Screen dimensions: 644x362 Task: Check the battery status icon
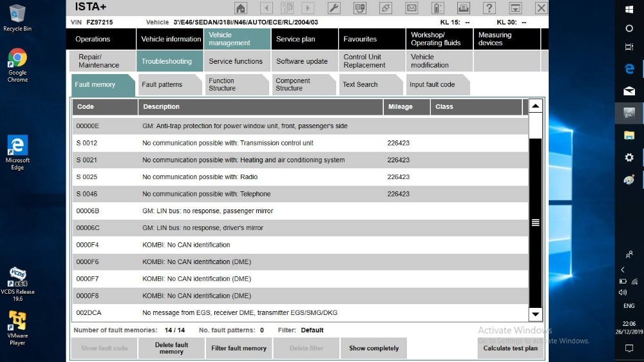(437, 8)
